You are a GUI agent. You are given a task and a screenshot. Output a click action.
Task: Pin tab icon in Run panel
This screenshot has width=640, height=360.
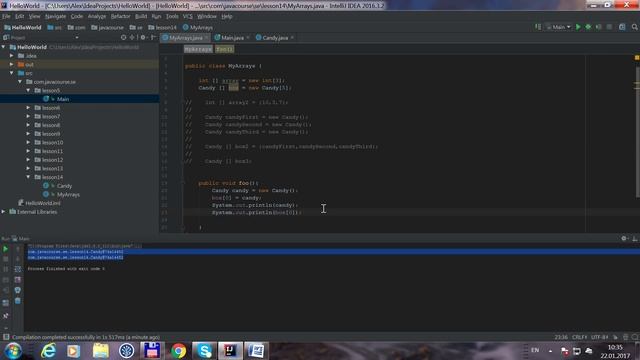coord(6,316)
